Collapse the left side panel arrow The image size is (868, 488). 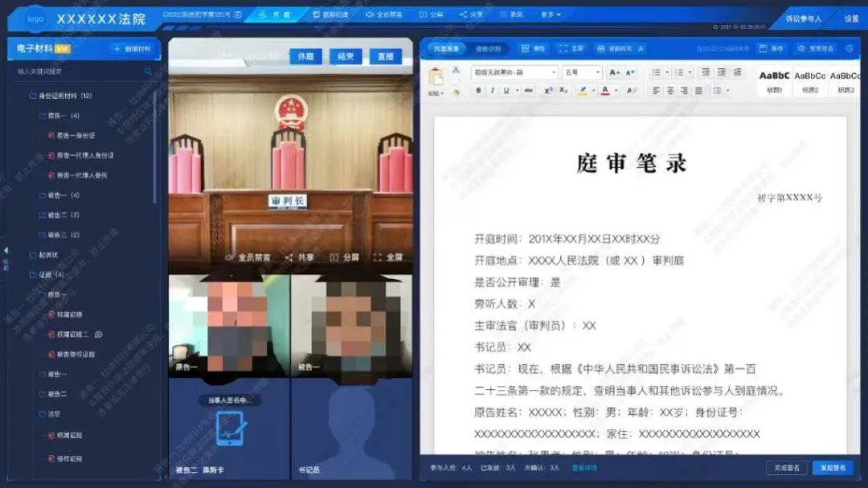6,251
